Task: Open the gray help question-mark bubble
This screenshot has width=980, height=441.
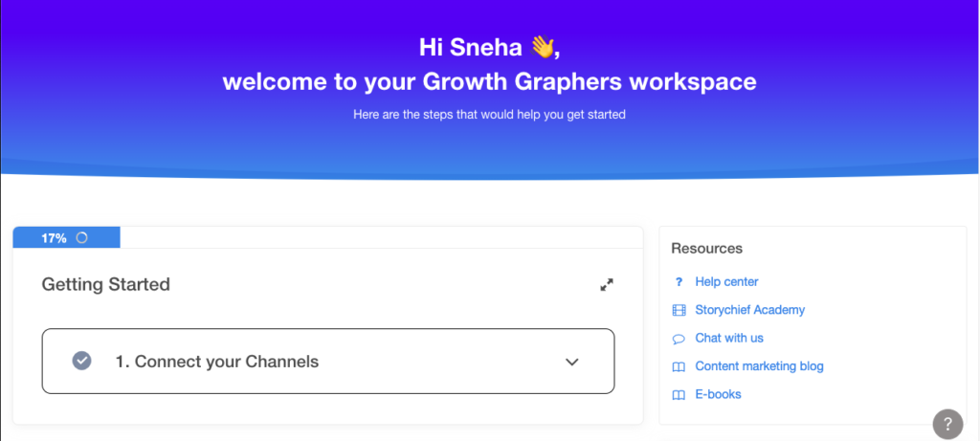Action: [947, 424]
